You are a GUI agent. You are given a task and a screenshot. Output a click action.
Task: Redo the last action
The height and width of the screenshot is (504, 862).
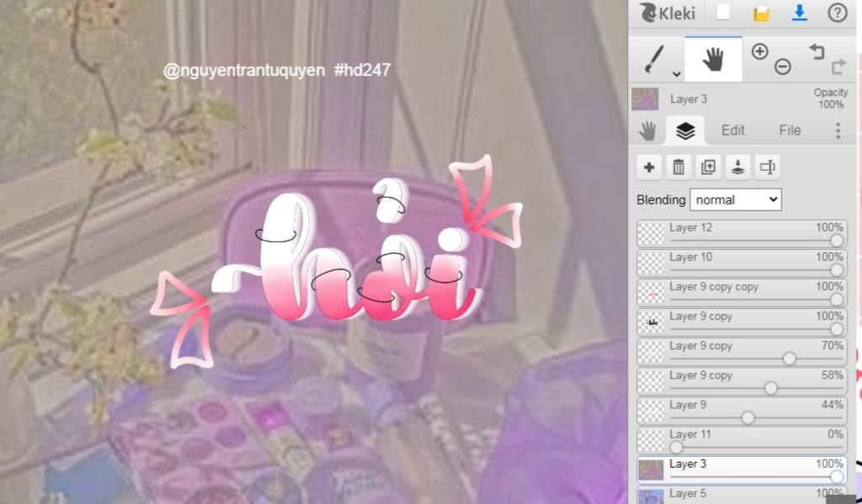pyautogui.click(x=839, y=66)
